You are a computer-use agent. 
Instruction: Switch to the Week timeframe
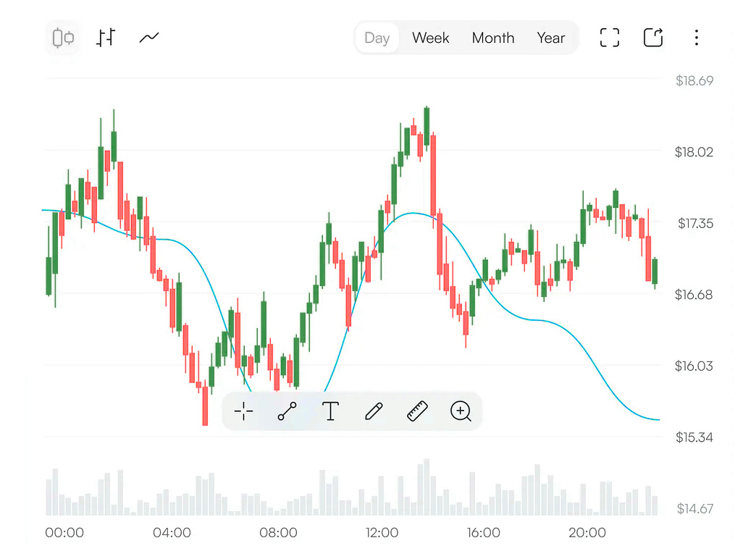pyautogui.click(x=431, y=38)
